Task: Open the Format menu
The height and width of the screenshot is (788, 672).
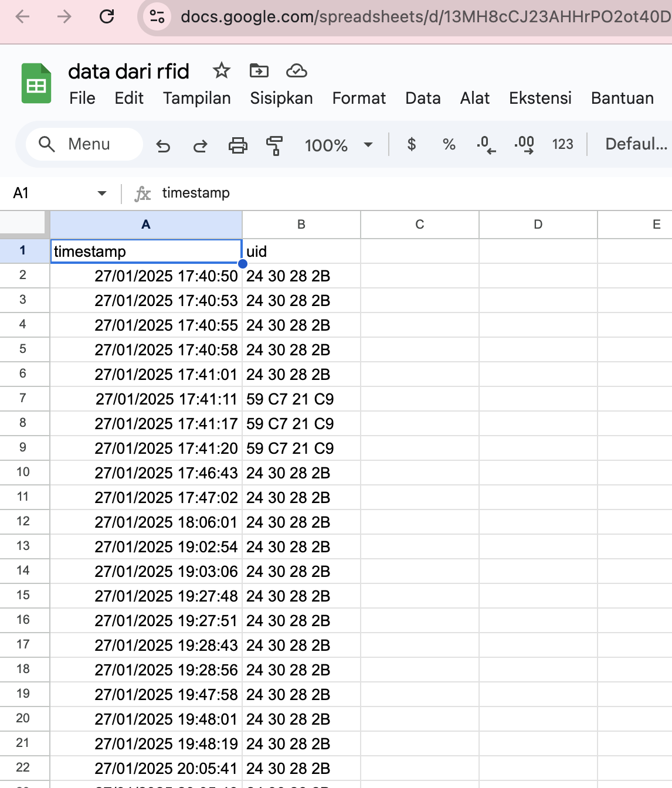Action: click(358, 98)
